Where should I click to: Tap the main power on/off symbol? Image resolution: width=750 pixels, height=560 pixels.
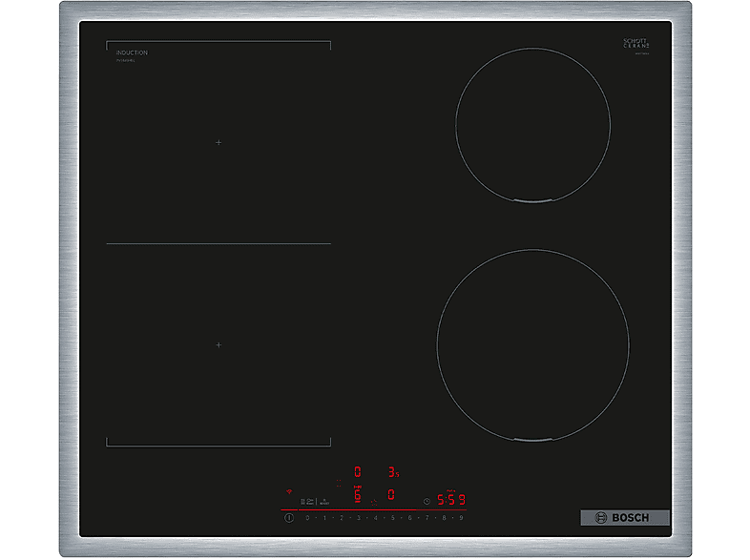[x=289, y=518]
